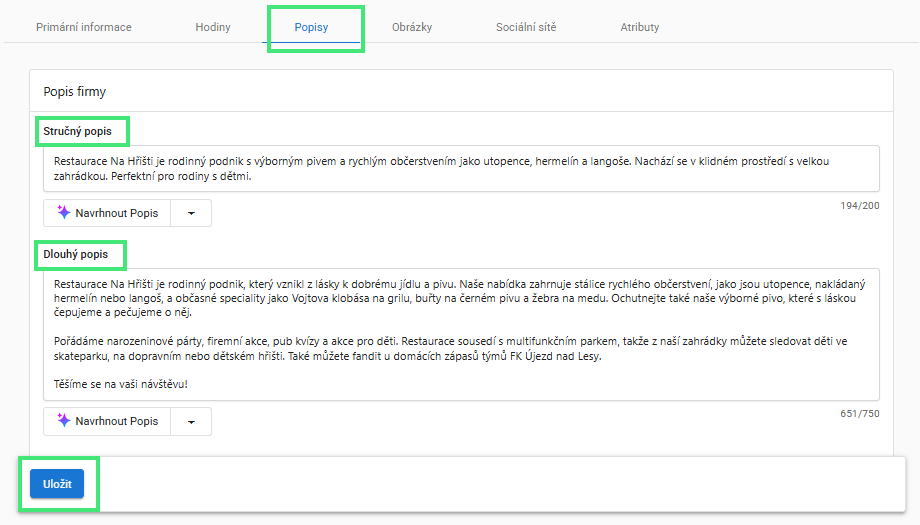The image size is (920, 525).
Task: Click the 194/200 character counter
Action: (x=860, y=206)
